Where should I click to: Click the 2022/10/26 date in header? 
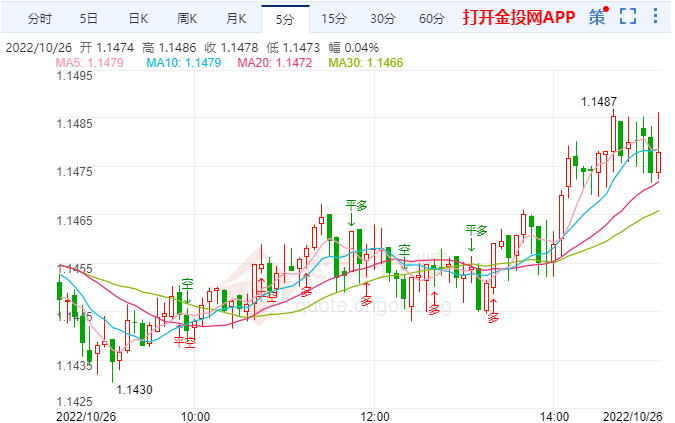[x=39, y=47]
